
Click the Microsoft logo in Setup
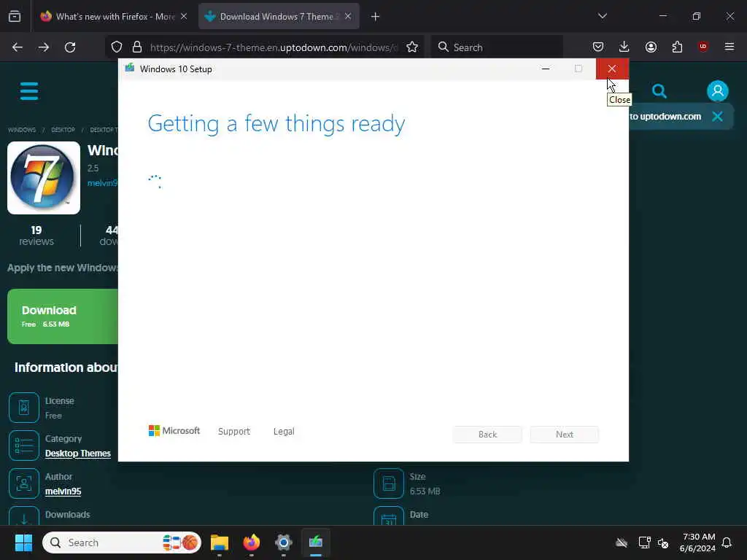click(174, 431)
